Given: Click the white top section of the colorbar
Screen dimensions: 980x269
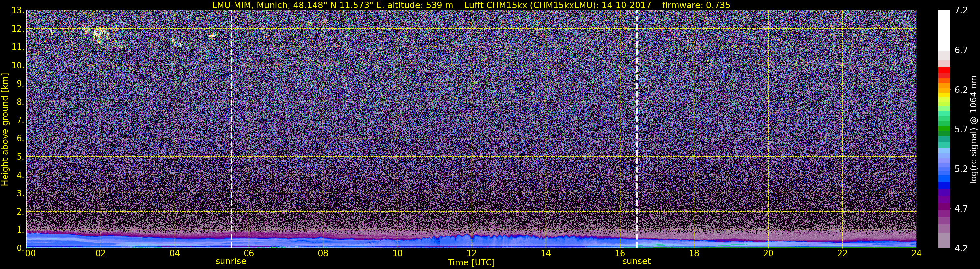Looking at the screenshot, I should [x=944, y=31].
